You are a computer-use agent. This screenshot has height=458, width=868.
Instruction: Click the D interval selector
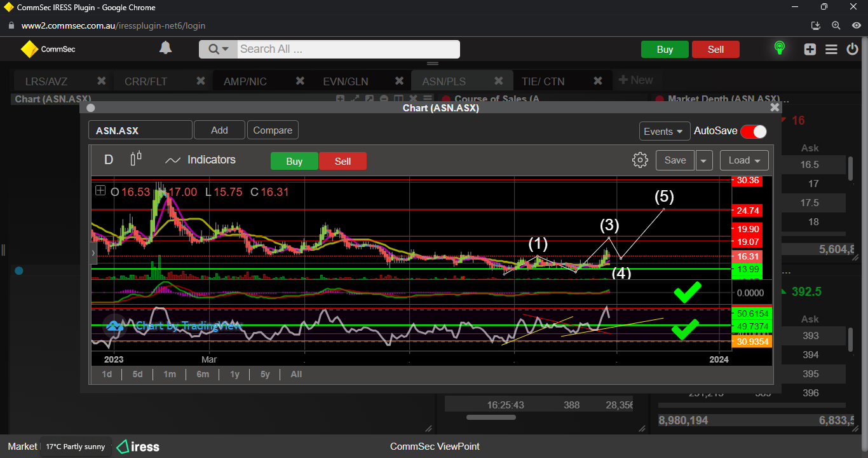point(109,160)
